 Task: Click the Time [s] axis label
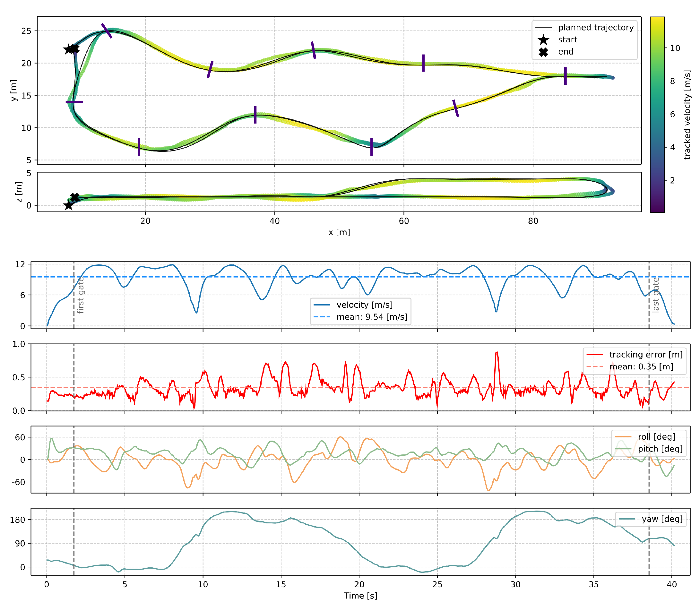click(x=360, y=596)
